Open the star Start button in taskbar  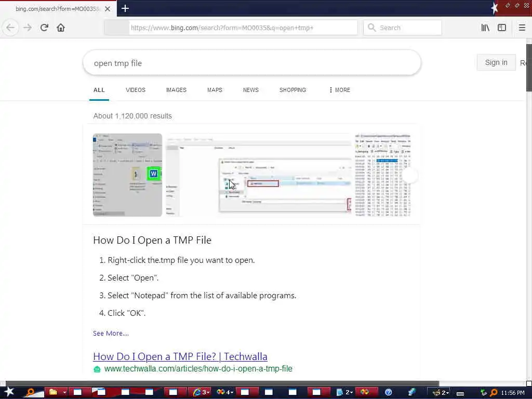point(9,392)
